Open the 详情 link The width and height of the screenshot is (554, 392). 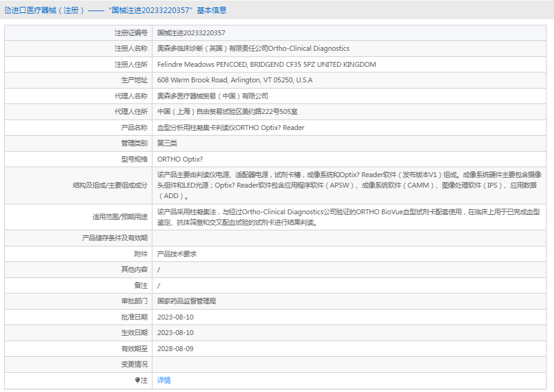click(x=164, y=380)
